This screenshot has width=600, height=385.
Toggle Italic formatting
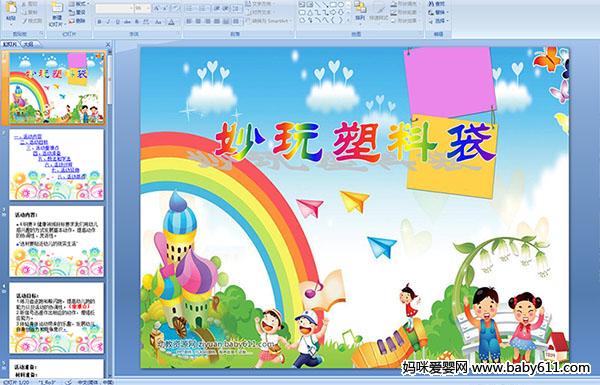coord(109,22)
